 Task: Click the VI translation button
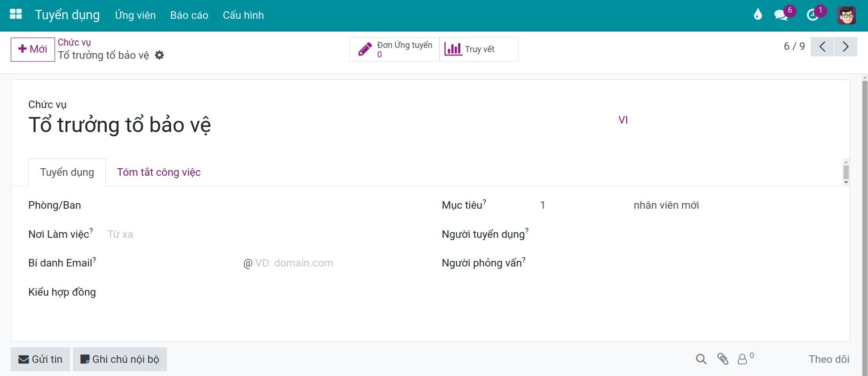tap(623, 120)
